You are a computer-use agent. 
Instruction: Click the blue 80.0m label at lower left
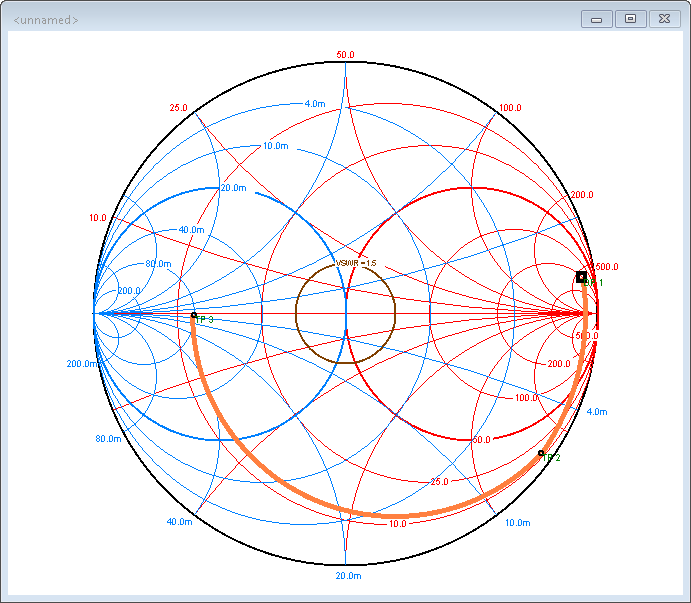pos(108,439)
